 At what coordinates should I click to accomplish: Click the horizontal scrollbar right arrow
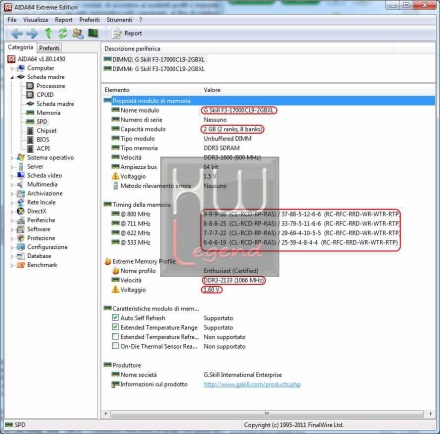pyautogui.click(x=430, y=414)
